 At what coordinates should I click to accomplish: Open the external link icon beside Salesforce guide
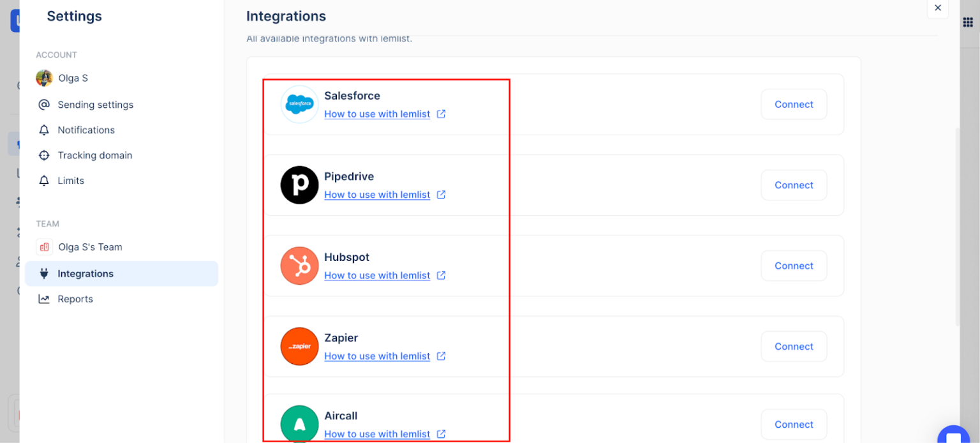(x=441, y=114)
